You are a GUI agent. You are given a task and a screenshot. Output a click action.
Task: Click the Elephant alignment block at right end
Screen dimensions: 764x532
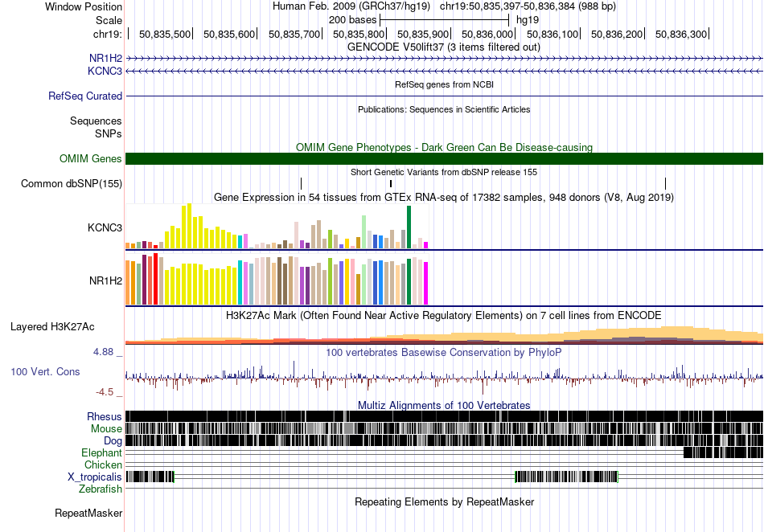[x=723, y=452]
